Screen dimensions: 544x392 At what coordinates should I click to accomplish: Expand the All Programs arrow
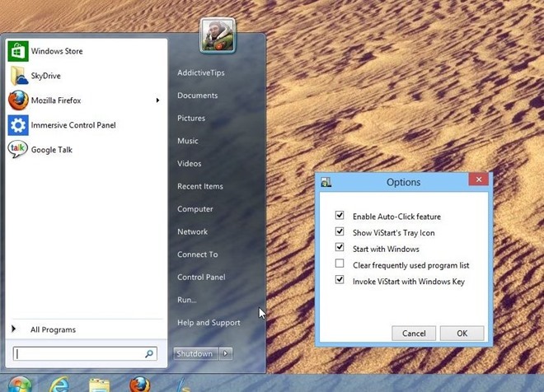pos(13,329)
